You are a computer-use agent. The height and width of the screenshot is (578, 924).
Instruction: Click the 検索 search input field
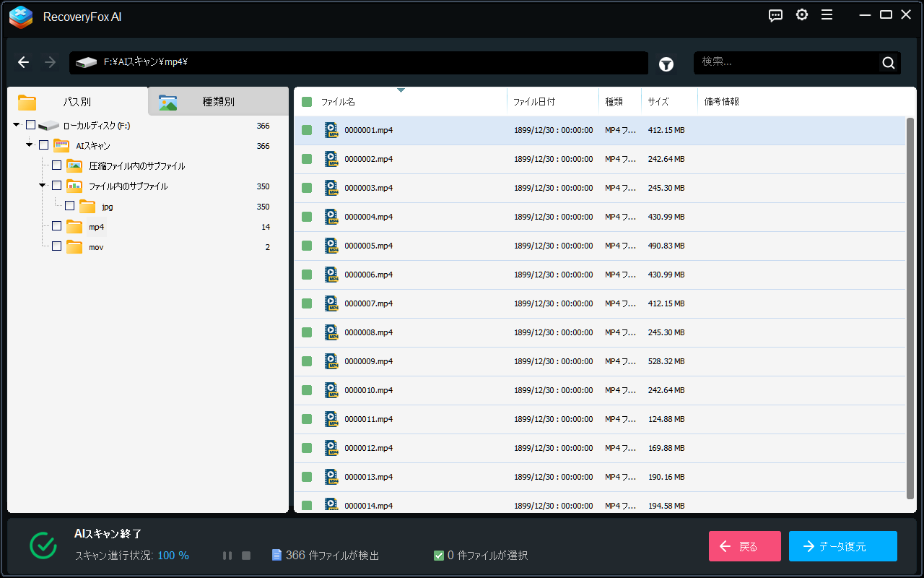(787, 63)
